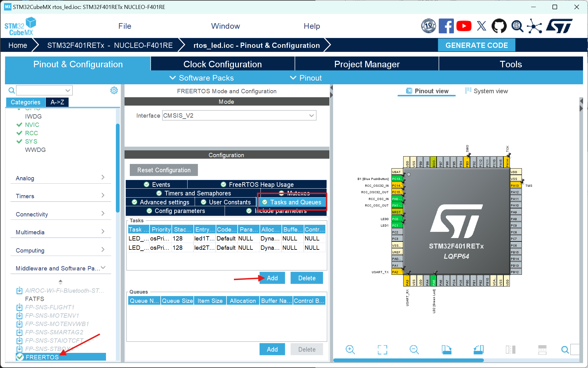Click the STM32CubeMX logo
This screenshot has width=588, height=368.
click(x=20, y=26)
